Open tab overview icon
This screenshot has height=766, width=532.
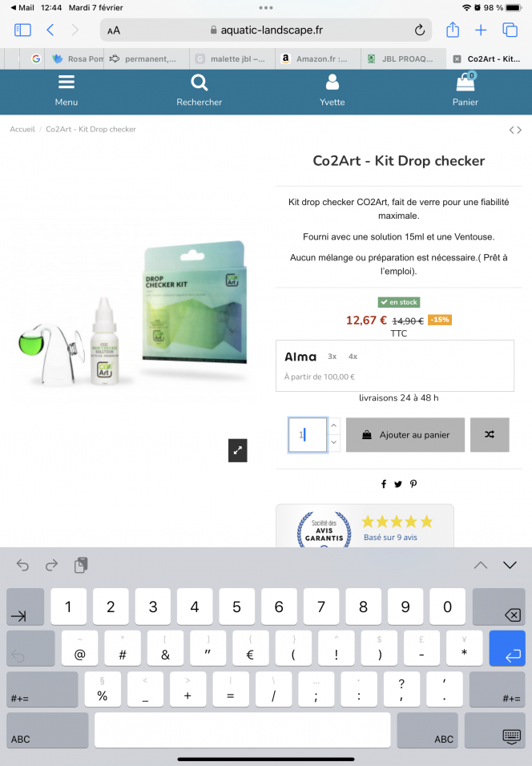point(510,30)
